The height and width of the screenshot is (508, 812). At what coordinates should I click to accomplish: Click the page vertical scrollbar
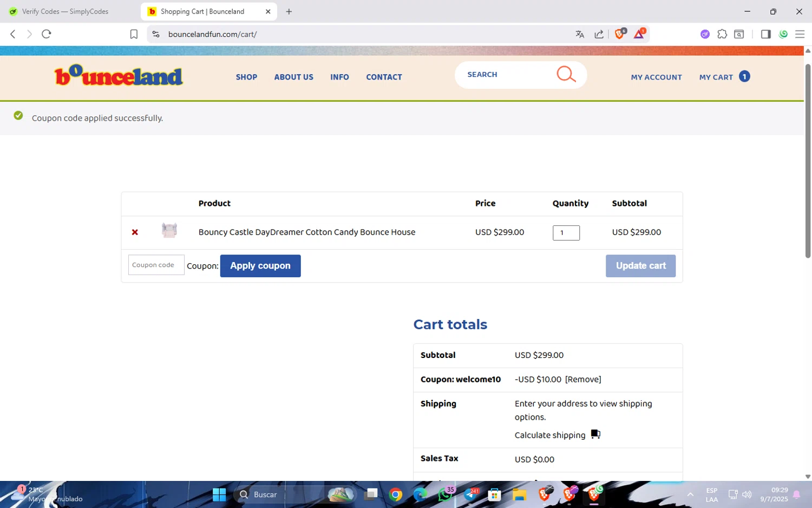pyautogui.click(x=808, y=160)
